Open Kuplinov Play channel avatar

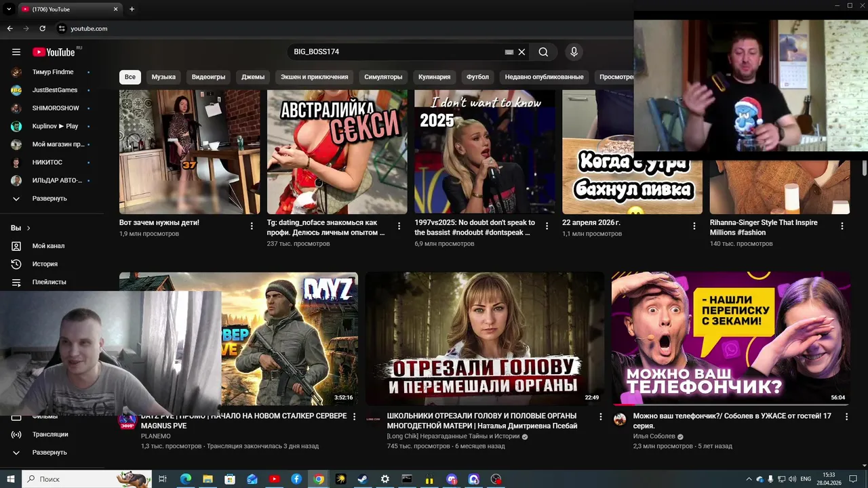[x=16, y=126]
